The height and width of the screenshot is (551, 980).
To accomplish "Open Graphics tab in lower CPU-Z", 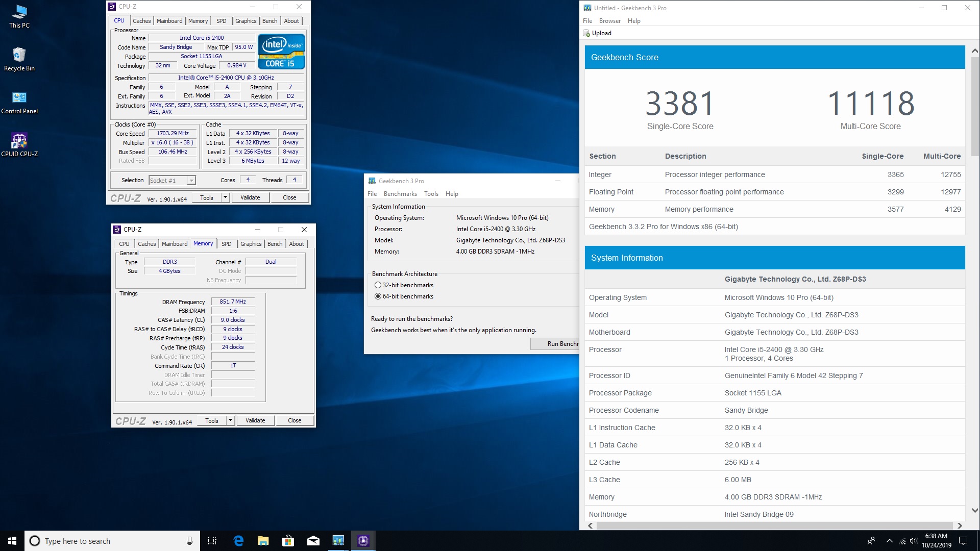I will pos(251,244).
